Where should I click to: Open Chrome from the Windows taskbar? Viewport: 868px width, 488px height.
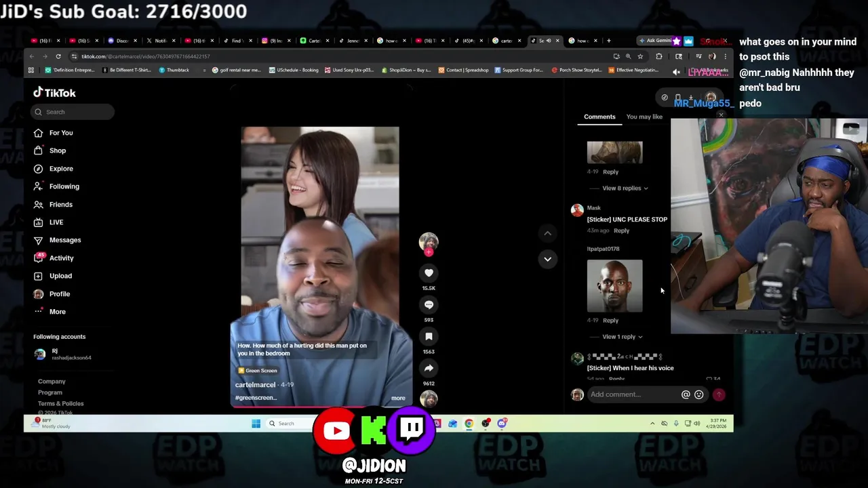(x=469, y=424)
